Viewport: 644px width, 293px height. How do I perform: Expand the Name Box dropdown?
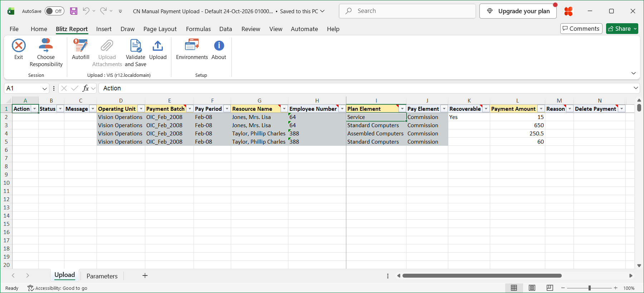(x=45, y=88)
